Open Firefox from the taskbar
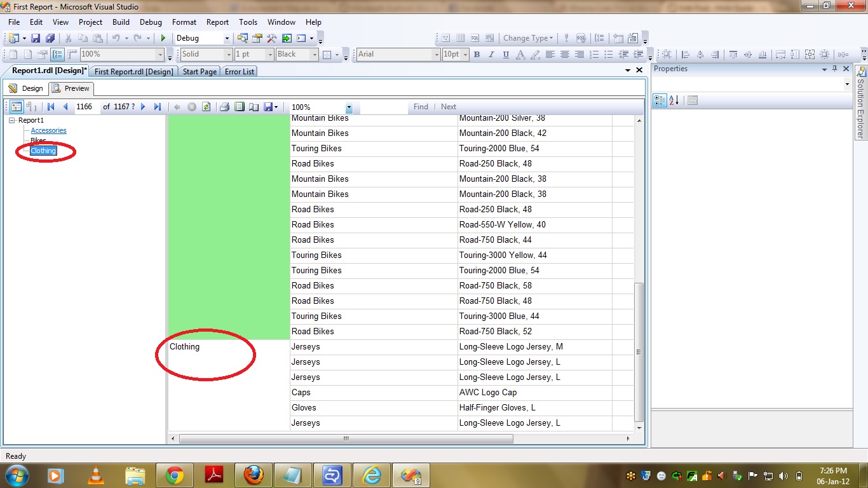This screenshot has width=868, height=488. pos(253,475)
